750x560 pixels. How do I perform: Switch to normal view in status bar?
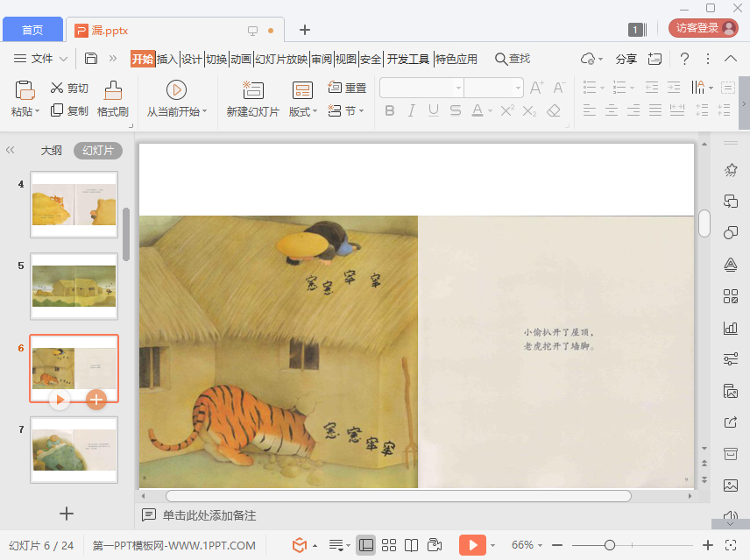(366, 545)
